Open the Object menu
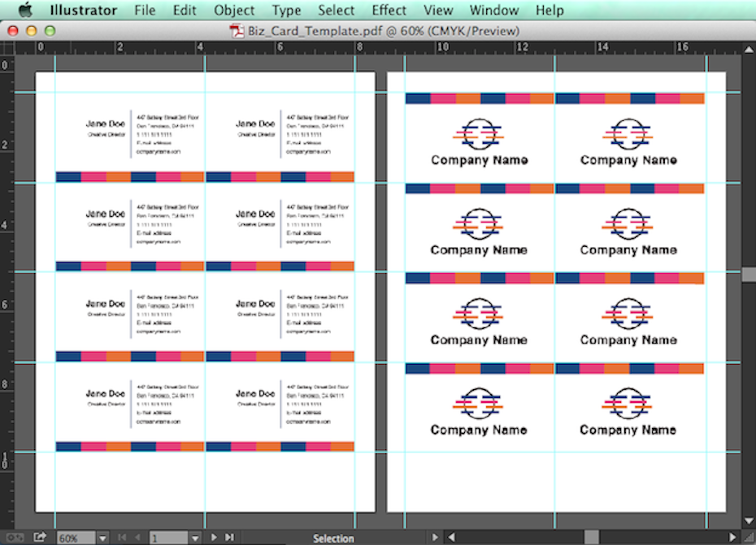The height and width of the screenshot is (545, 756). pos(234,11)
